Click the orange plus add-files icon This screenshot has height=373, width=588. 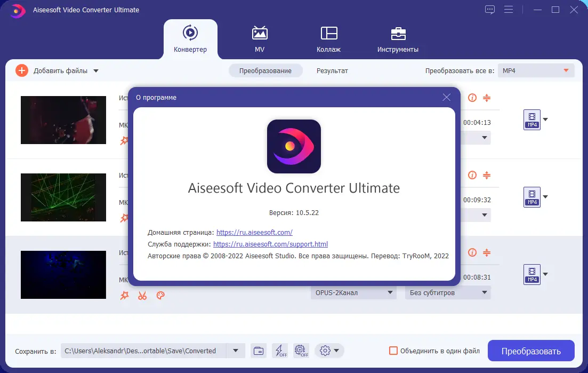tap(22, 70)
